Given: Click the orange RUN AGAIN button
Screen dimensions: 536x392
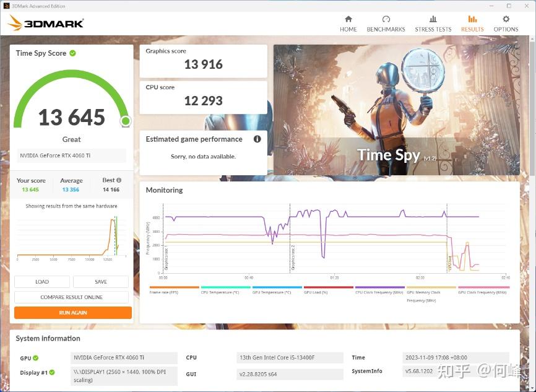Looking at the screenshot, I should coord(73,313).
